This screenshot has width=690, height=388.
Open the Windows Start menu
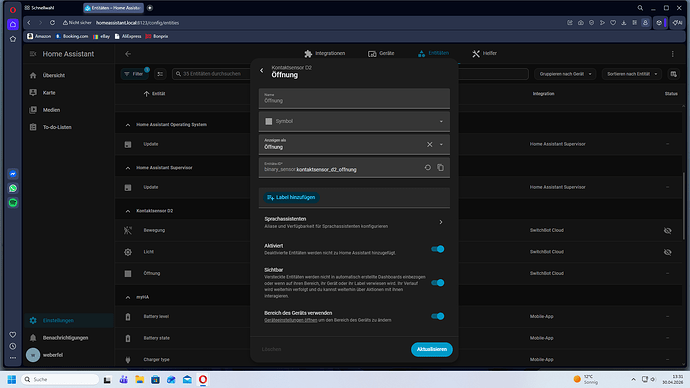12,379
